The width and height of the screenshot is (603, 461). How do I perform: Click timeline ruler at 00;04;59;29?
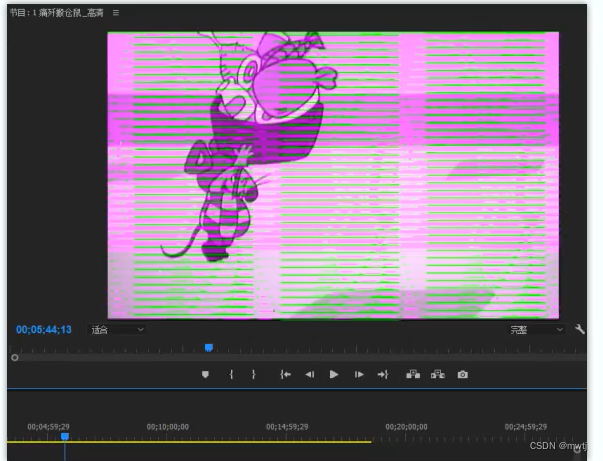coord(48,427)
